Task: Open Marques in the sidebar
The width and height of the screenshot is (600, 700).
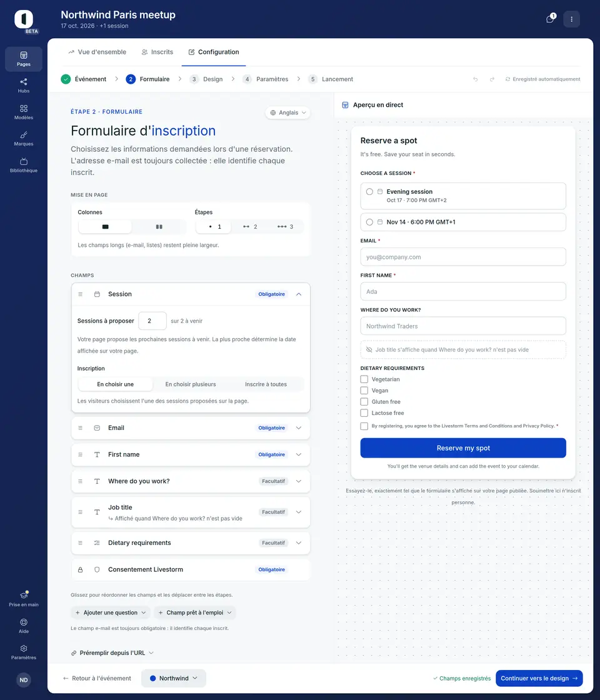Action: [x=24, y=138]
